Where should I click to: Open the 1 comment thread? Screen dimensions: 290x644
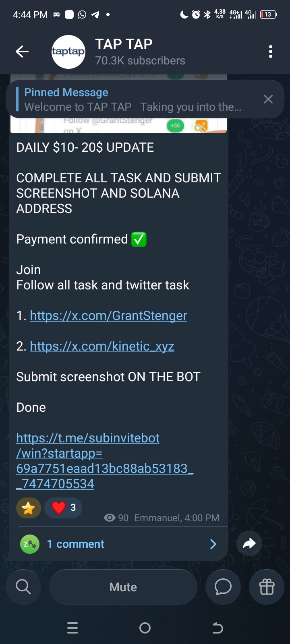pos(76,544)
